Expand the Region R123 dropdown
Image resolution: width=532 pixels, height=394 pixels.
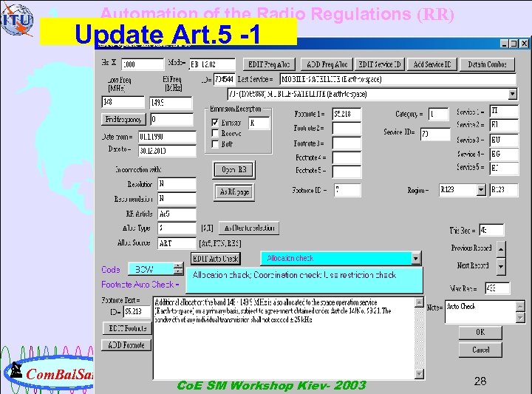[x=481, y=190]
